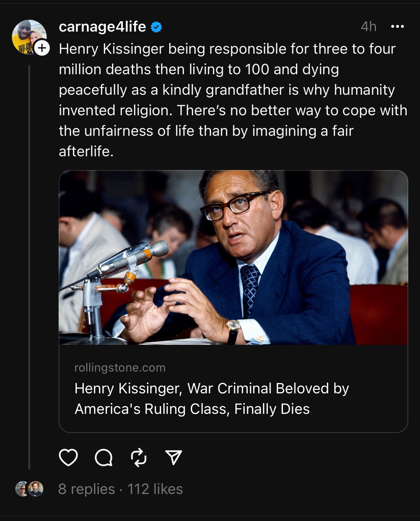Like the post with the heart icon
This screenshot has height=521, width=420.
coord(68,457)
